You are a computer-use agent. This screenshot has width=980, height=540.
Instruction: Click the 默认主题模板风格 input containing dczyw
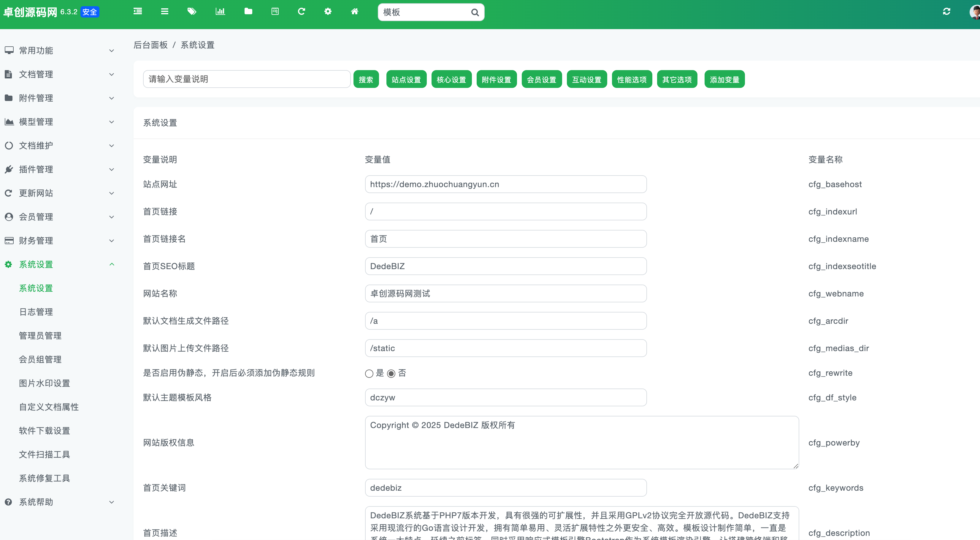coord(506,397)
